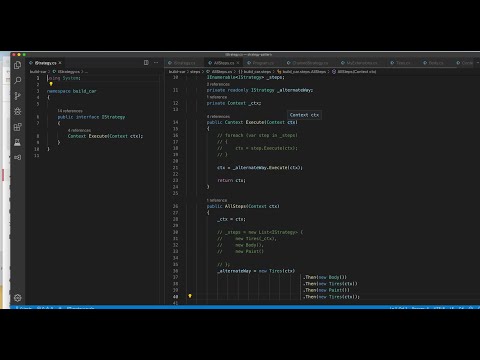The image size is (480, 360).
Task: Open the Manage gear at sidebar bottom
Action: pos(18,298)
